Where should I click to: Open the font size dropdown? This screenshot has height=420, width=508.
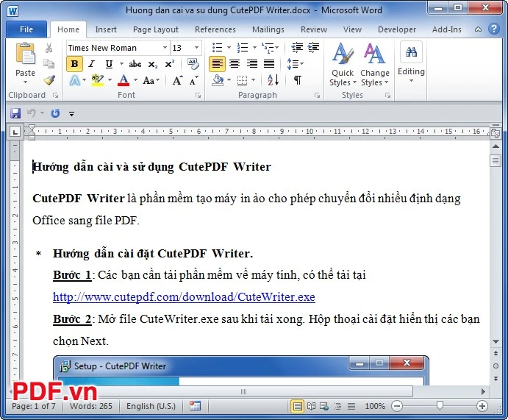coord(196,48)
